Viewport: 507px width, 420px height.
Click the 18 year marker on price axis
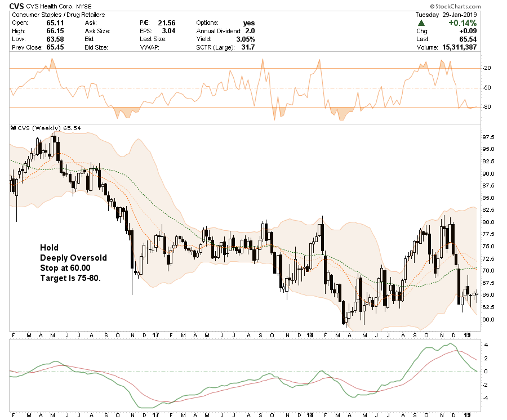pyautogui.click(x=310, y=335)
